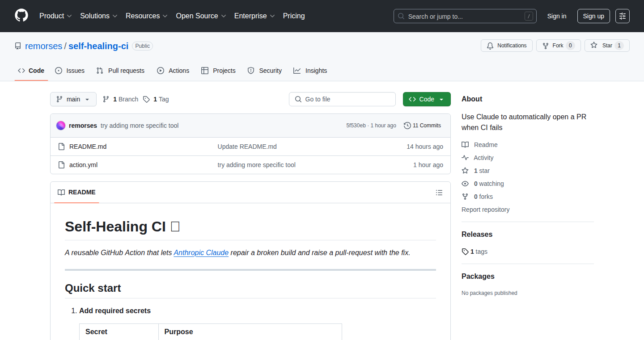644x340 pixels.
Task: Expand the Enterprise menu
Action: pos(254,16)
